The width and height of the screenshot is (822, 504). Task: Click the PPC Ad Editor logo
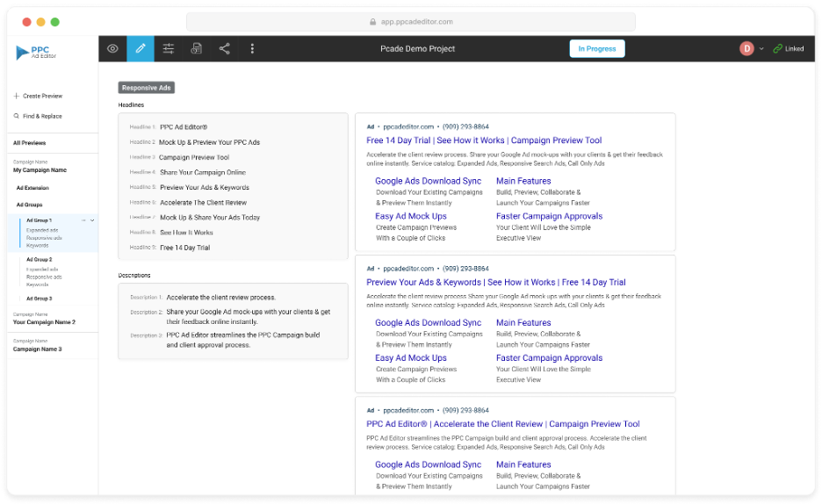pyautogui.click(x=36, y=52)
